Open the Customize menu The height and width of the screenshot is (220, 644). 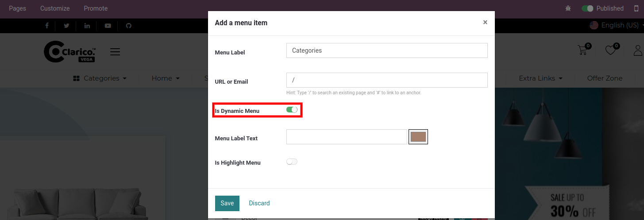click(55, 8)
